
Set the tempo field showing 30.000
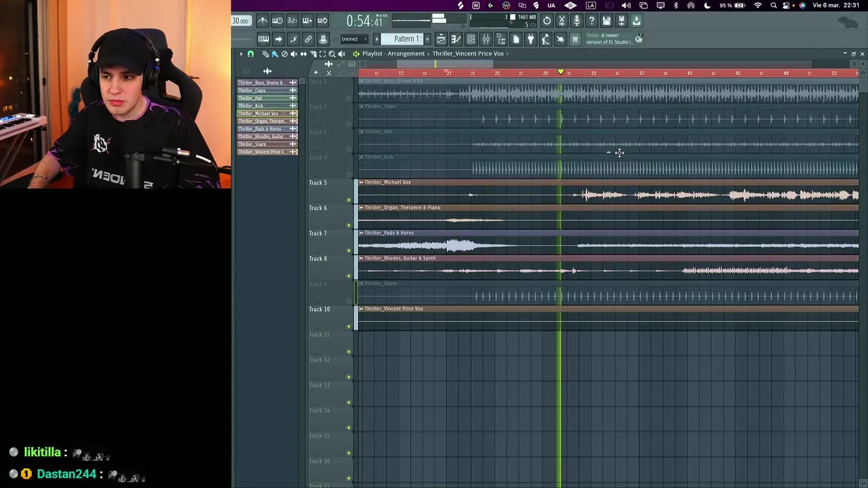pos(242,20)
